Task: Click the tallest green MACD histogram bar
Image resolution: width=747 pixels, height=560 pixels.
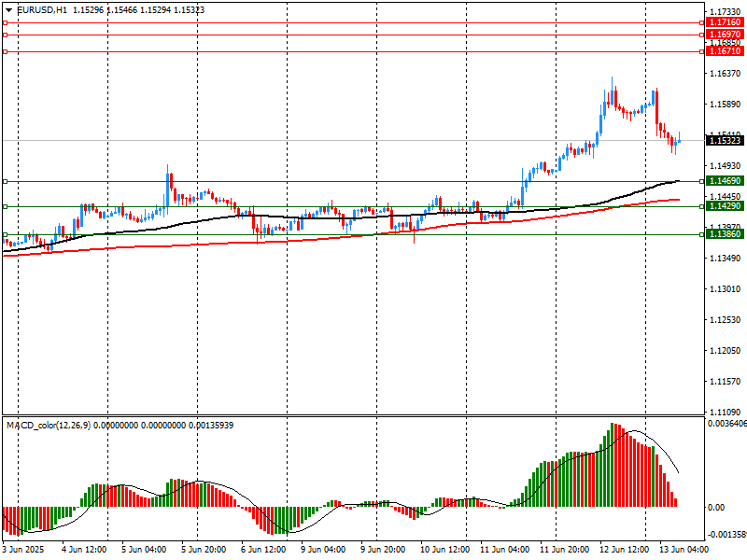Action: coord(613,465)
